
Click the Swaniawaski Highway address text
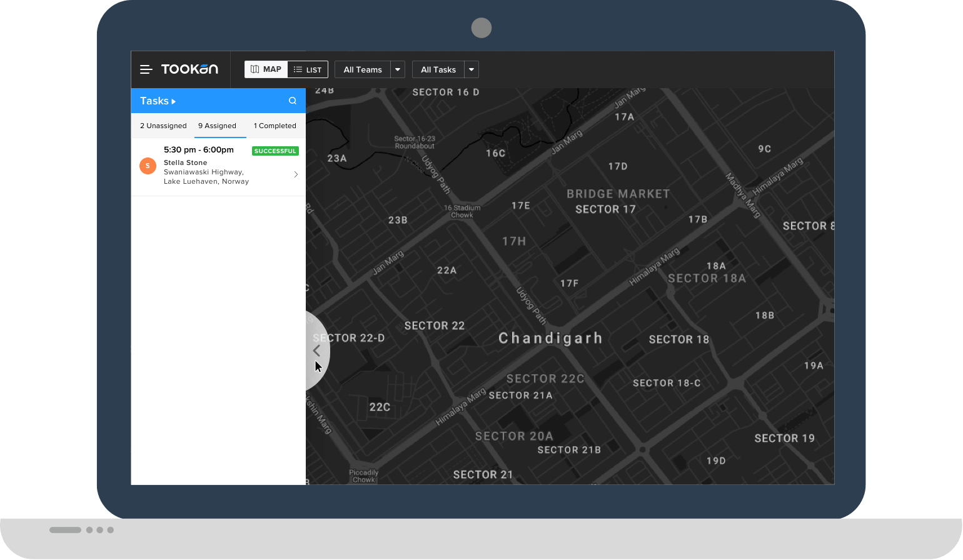pos(204,172)
